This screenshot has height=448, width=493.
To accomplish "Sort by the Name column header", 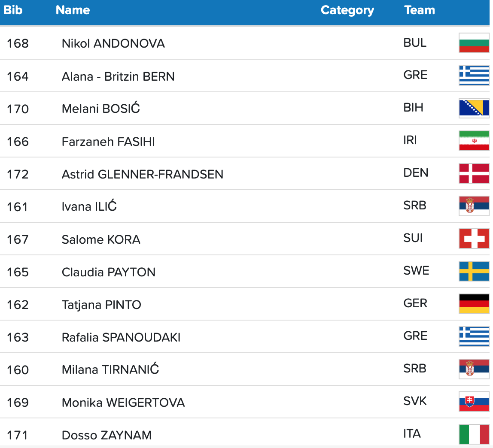I will click(73, 10).
